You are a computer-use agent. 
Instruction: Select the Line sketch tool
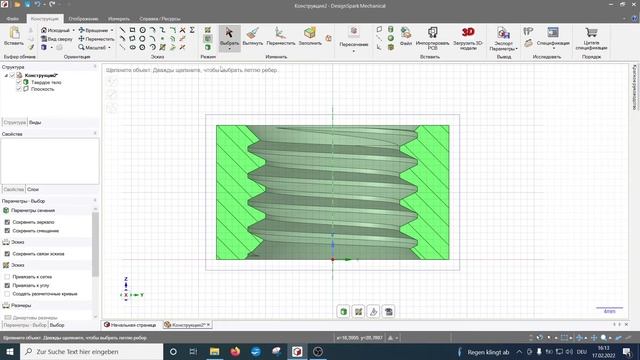(122, 30)
